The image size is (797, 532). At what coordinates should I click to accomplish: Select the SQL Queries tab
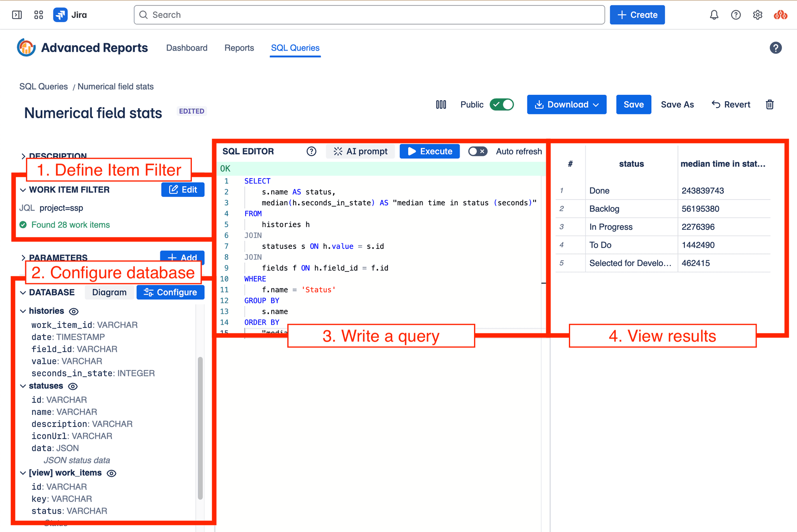pyautogui.click(x=295, y=48)
